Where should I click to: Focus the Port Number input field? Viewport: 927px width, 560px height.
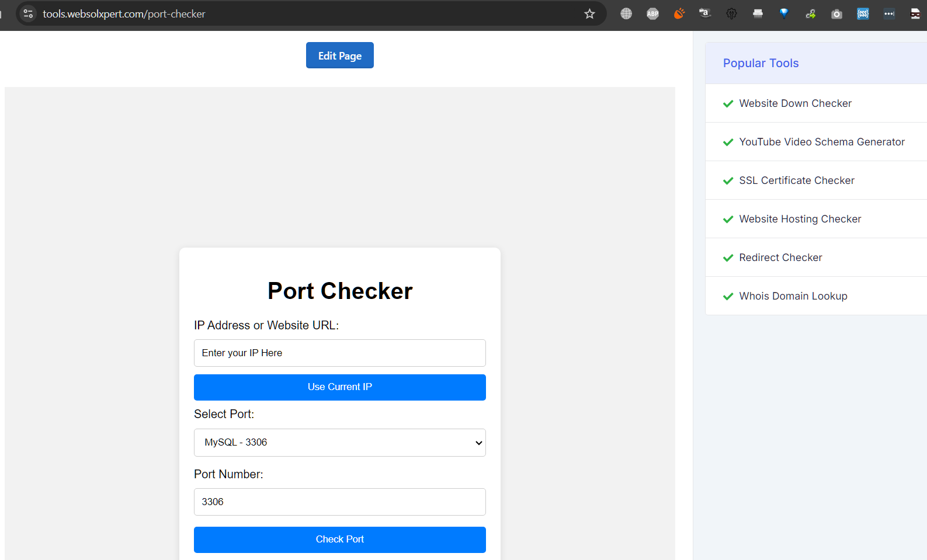[x=339, y=502]
